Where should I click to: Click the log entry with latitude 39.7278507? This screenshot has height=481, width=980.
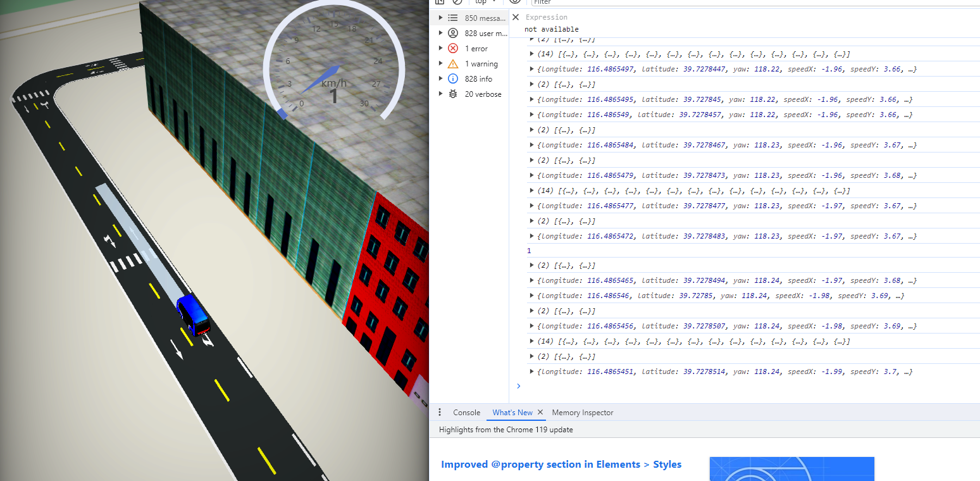pos(726,326)
